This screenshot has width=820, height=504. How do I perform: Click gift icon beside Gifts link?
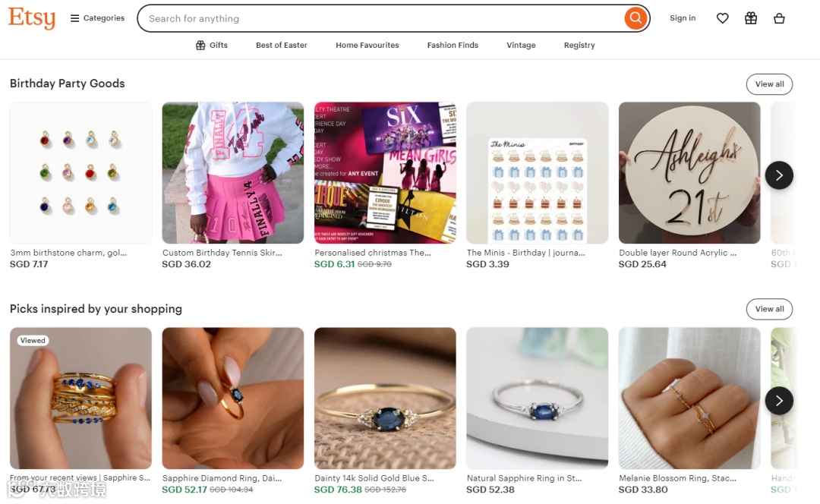[200, 46]
